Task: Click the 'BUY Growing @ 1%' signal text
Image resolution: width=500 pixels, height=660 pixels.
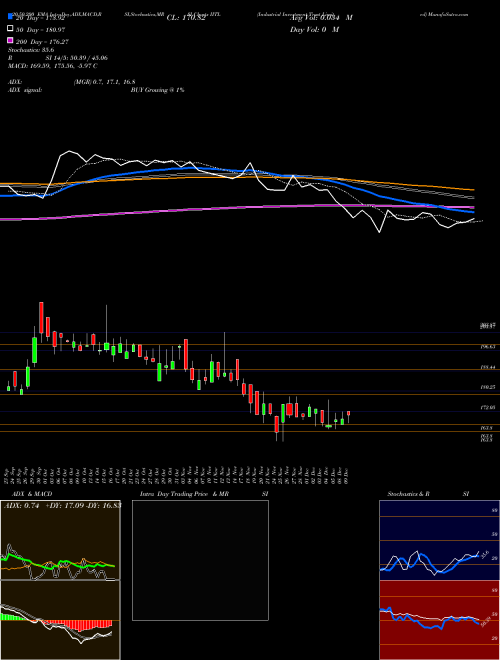Action: (x=157, y=90)
